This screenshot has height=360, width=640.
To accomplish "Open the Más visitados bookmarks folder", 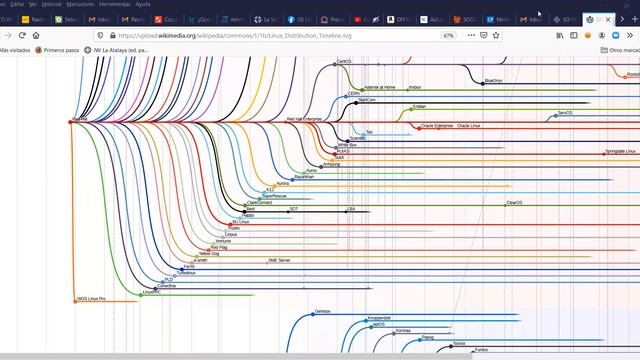I will pyautogui.click(x=15, y=50).
